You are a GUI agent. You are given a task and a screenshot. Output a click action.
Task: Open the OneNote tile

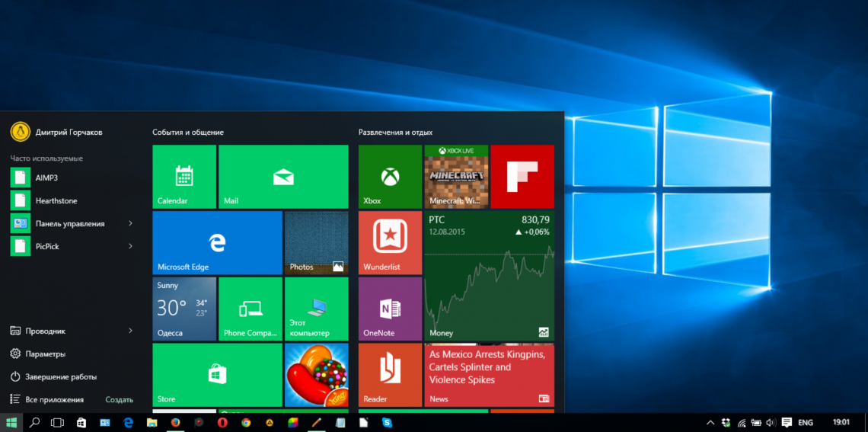point(390,309)
